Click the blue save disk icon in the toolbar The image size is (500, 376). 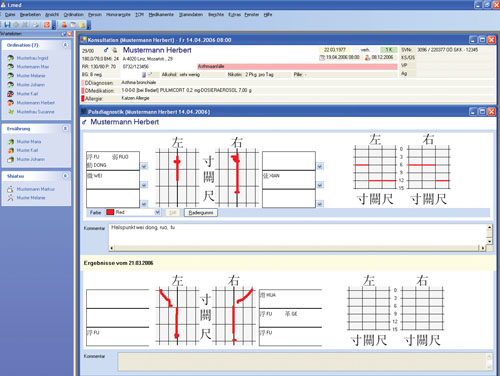[x=7, y=25]
